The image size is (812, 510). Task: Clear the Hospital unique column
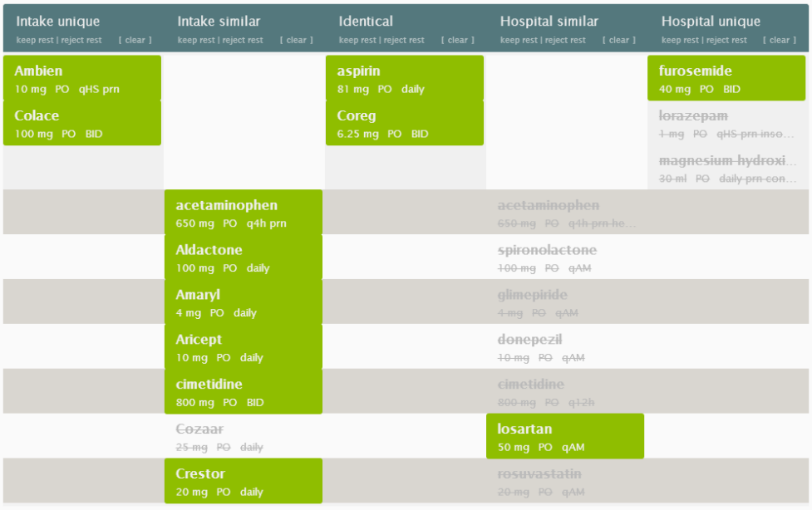coord(780,40)
